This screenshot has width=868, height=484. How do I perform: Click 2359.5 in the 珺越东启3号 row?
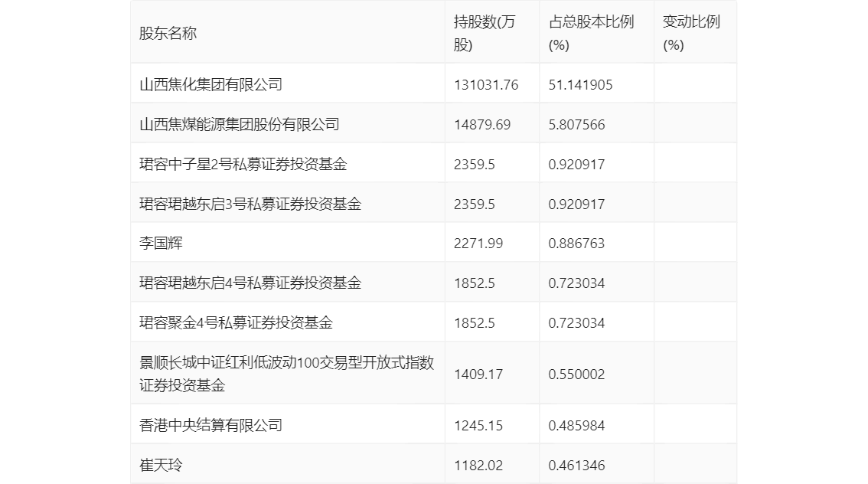coord(475,204)
